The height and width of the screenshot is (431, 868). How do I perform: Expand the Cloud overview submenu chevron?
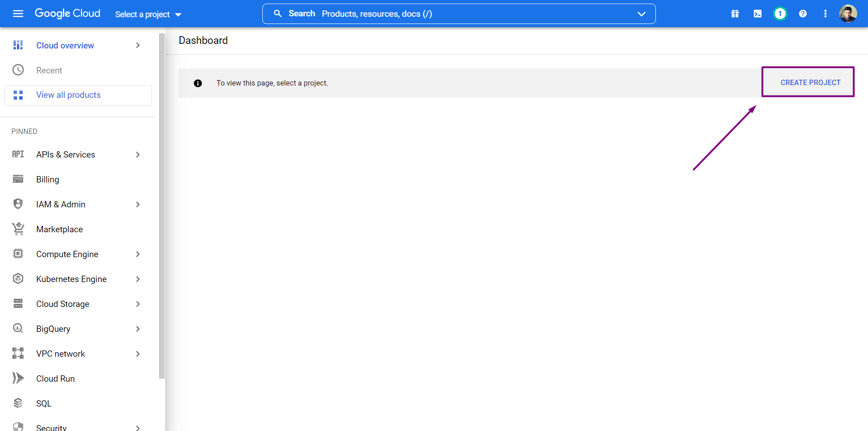click(138, 45)
